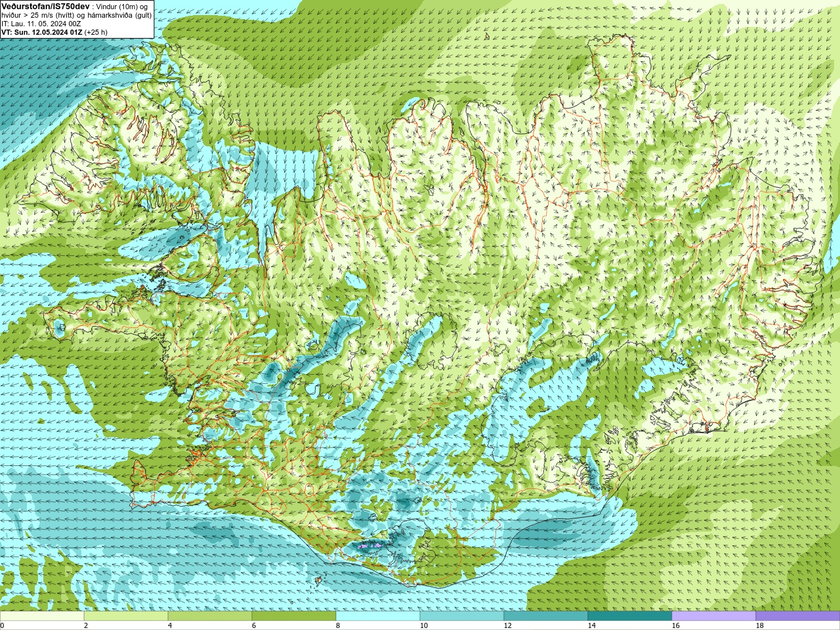
Task: Click the 2–4 m/s light green legend swatch
Action: click(x=126, y=616)
